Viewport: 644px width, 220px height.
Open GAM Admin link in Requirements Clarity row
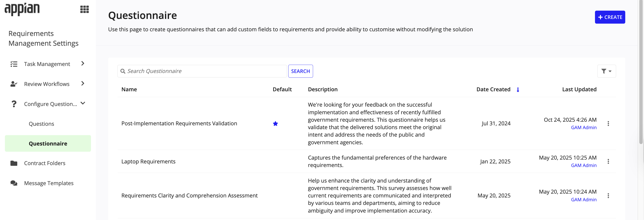pyautogui.click(x=584, y=200)
